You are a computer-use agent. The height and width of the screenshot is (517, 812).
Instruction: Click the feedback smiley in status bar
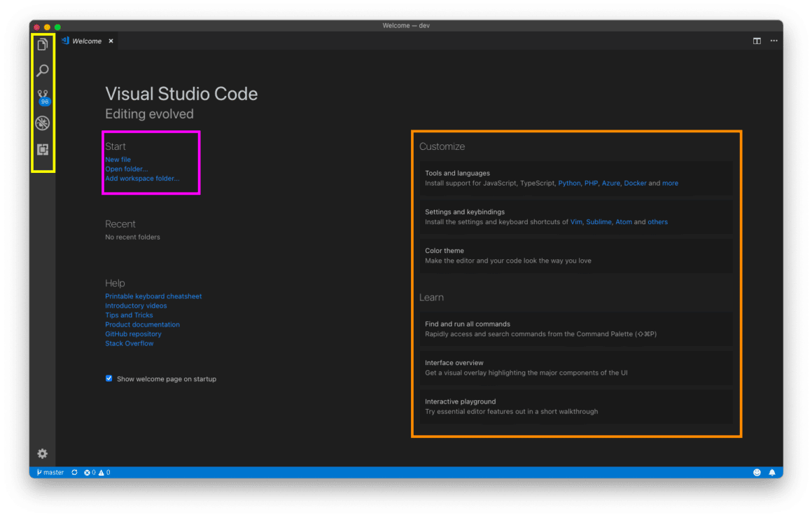pos(757,471)
